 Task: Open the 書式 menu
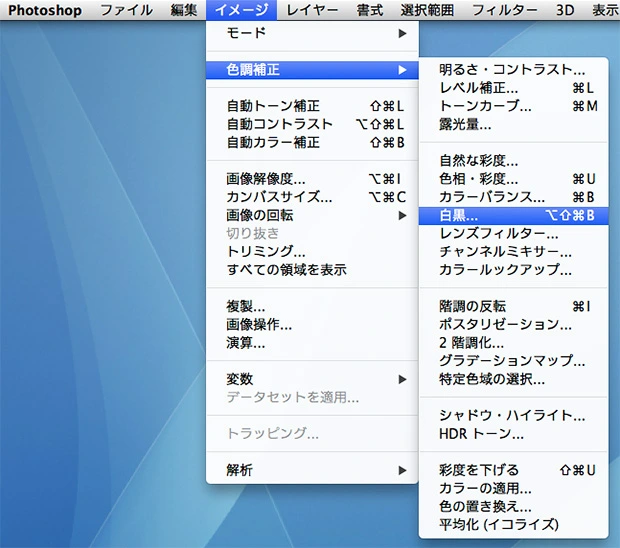[369, 10]
